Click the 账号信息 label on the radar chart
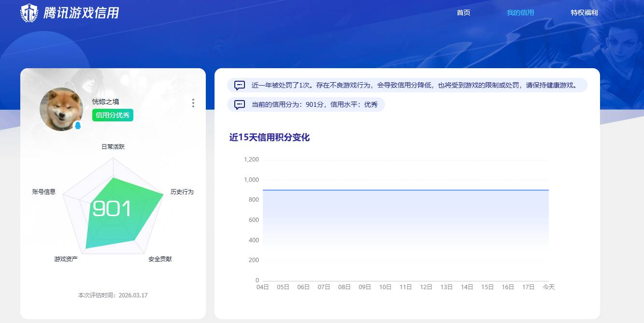 tap(44, 191)
